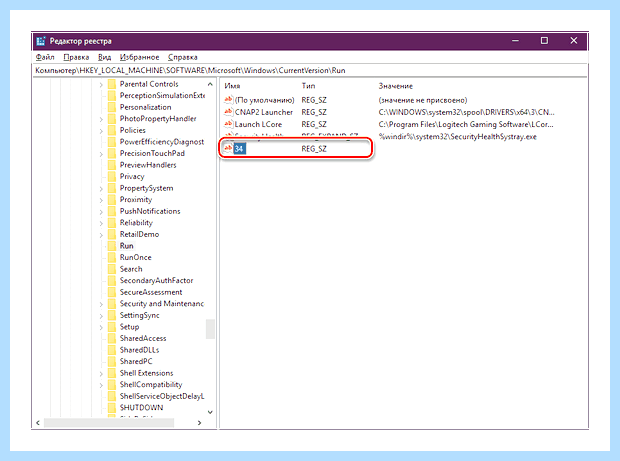Click the tree horizontal scrollbar left arrow

[38, 423]
